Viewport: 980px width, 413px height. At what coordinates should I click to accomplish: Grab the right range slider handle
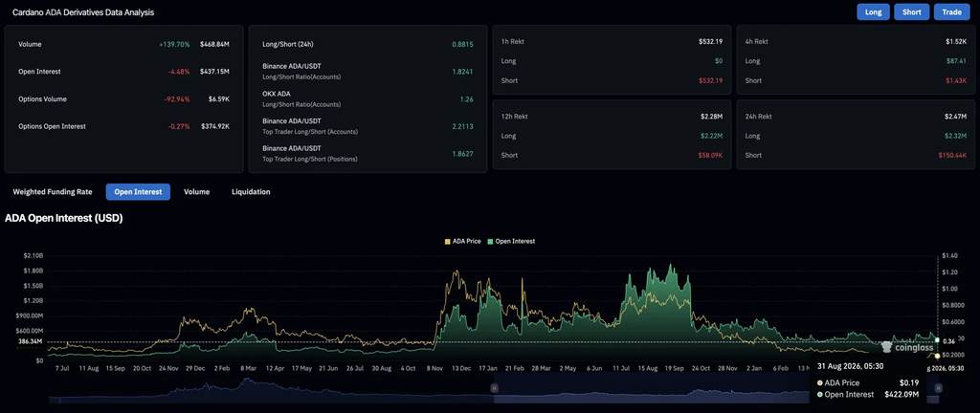(937, 387)
